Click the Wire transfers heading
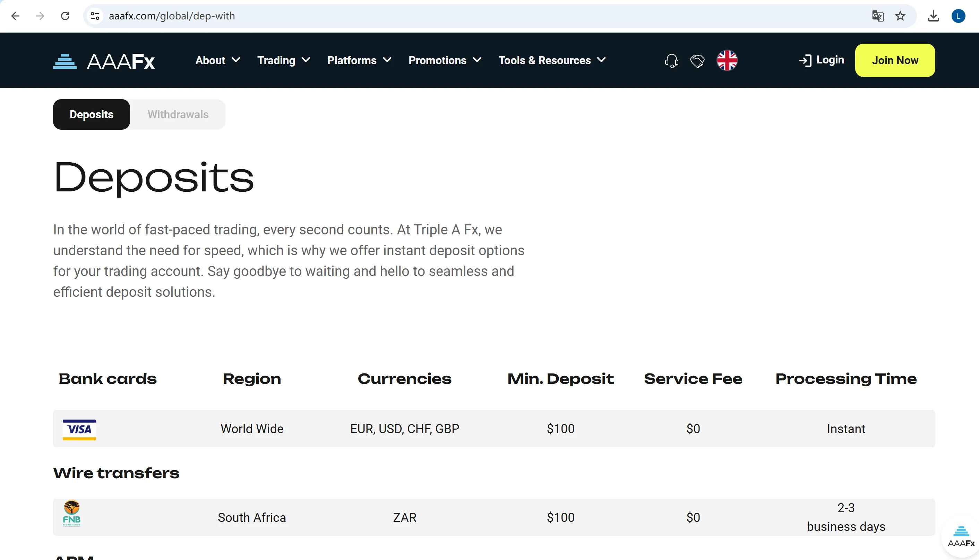The width and height of the screenshot is (979, 560). pos(116,473)
